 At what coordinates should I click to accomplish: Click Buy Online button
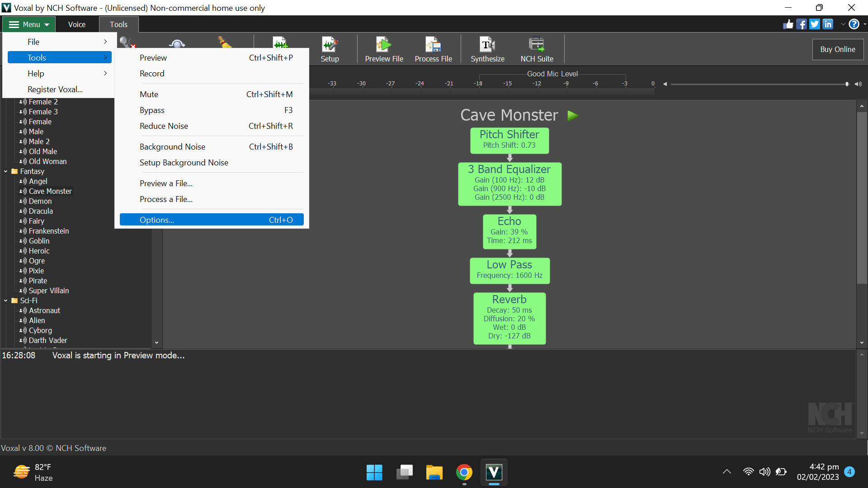coord(837,49)
